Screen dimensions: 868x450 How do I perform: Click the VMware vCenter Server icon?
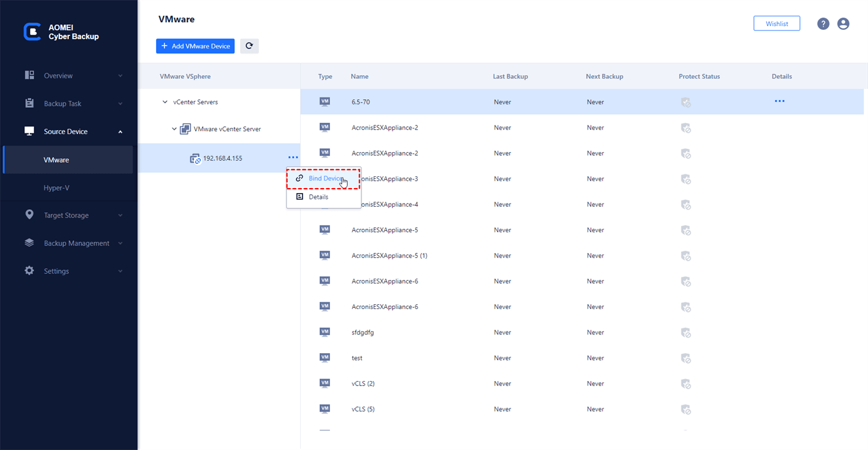click(x=185, y=129)
